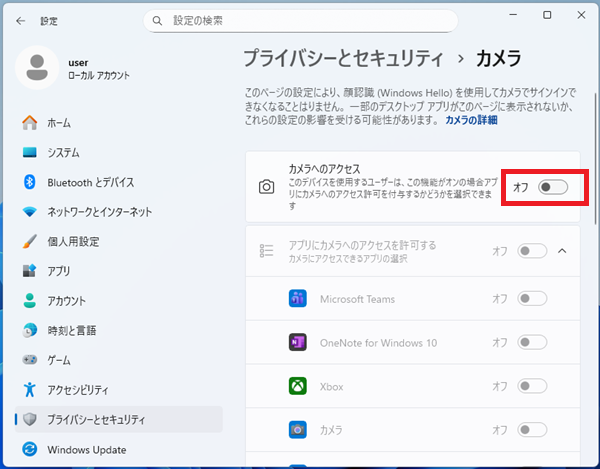Collapse the app access list chevron

(x=562, y=251)
